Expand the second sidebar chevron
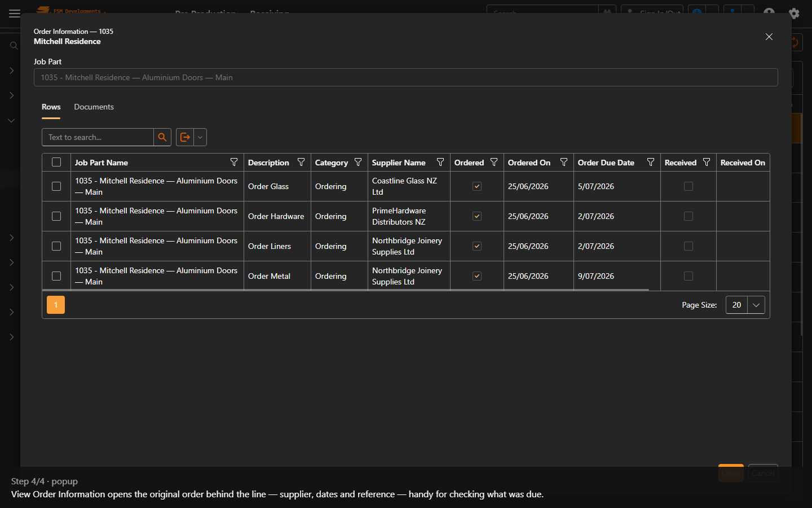Screen dimensions: 812x508 coord(11,95)
